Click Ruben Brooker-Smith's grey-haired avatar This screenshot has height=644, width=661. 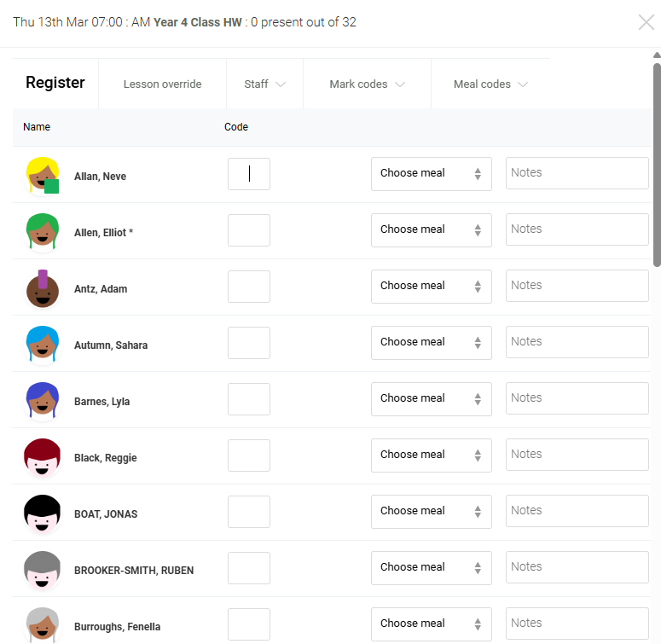tap(43, 570)
